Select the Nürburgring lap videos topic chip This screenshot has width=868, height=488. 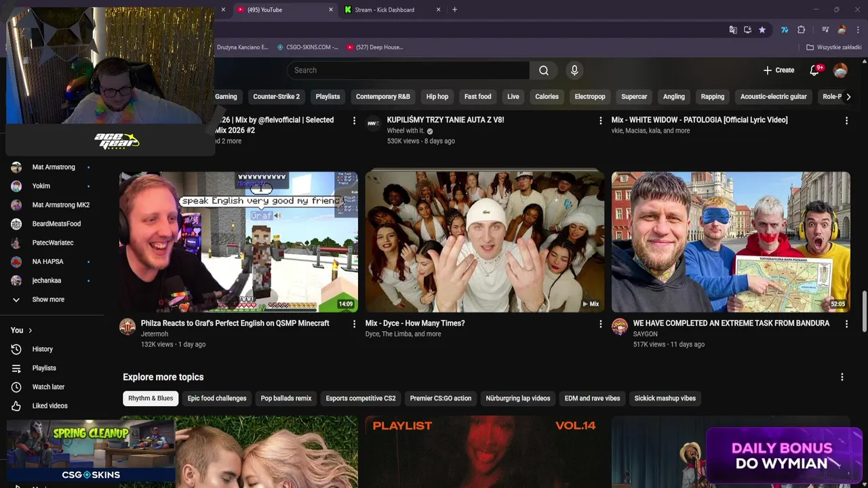[x=518, y=399]
